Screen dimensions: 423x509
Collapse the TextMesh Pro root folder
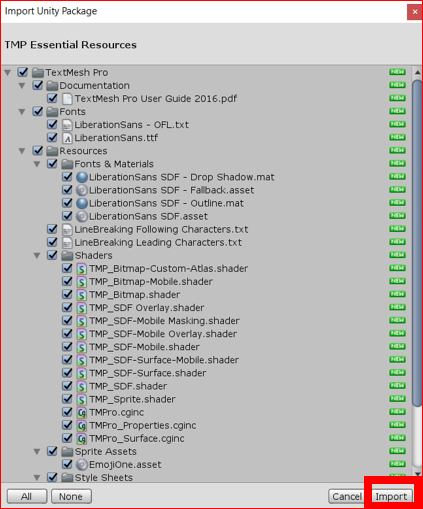[x=8, y=72]
